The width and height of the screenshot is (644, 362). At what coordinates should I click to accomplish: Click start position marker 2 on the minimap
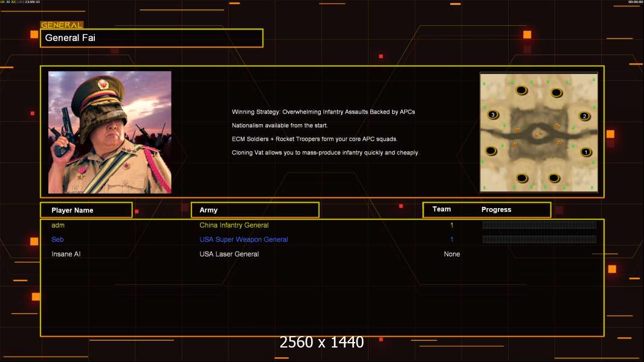pyautogui.click(x=584, y=116)
